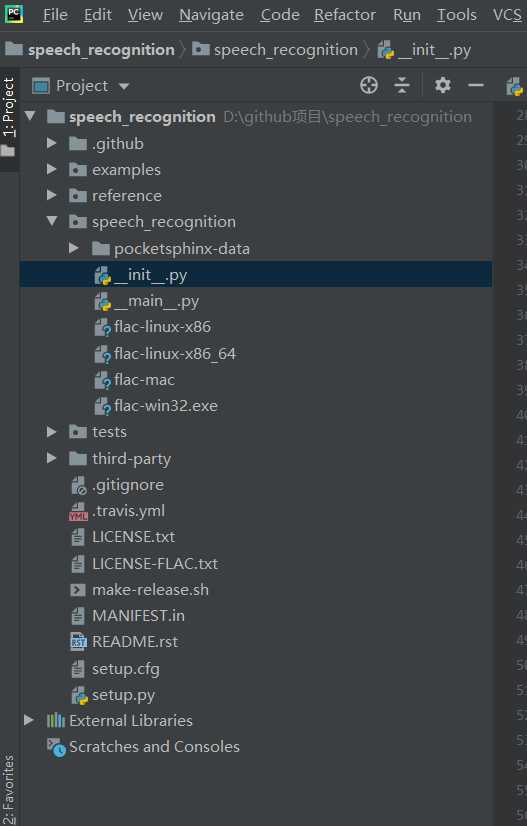
Task: Open the Navigate menu
Action: point(211,15)
